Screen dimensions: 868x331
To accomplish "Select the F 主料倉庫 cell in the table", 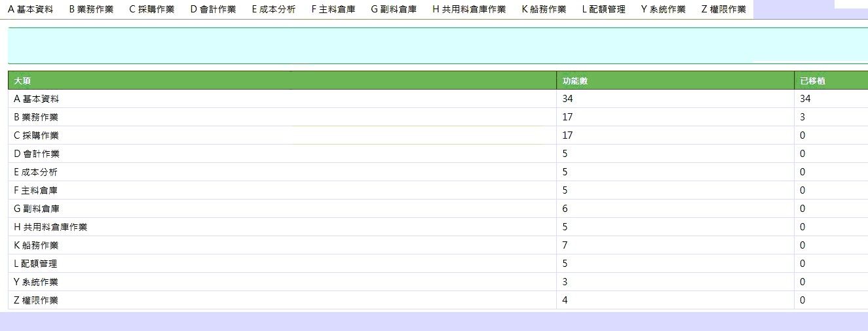I will (x=282, y=190).
